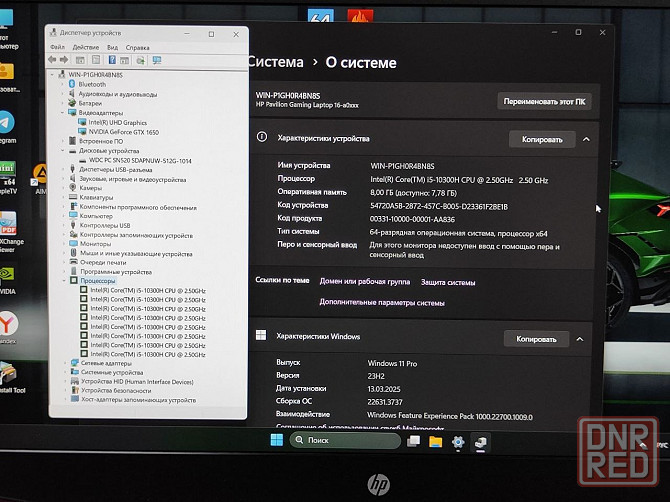The height and width of the screenshot is (502, 670).
Task: Collapse the WIN-P1GH0R4BN8S root node
Action: 53,75
